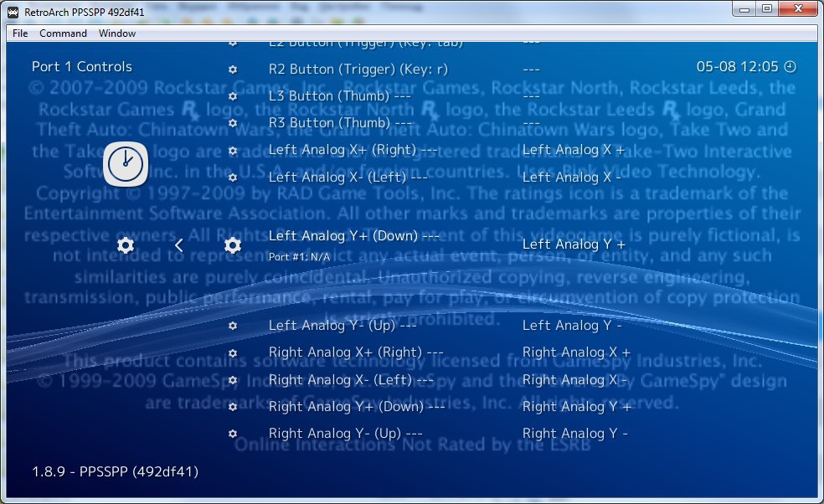Select Right Analog X- (Left) entry
Screen dimensions: 824x504
point(351,379)
